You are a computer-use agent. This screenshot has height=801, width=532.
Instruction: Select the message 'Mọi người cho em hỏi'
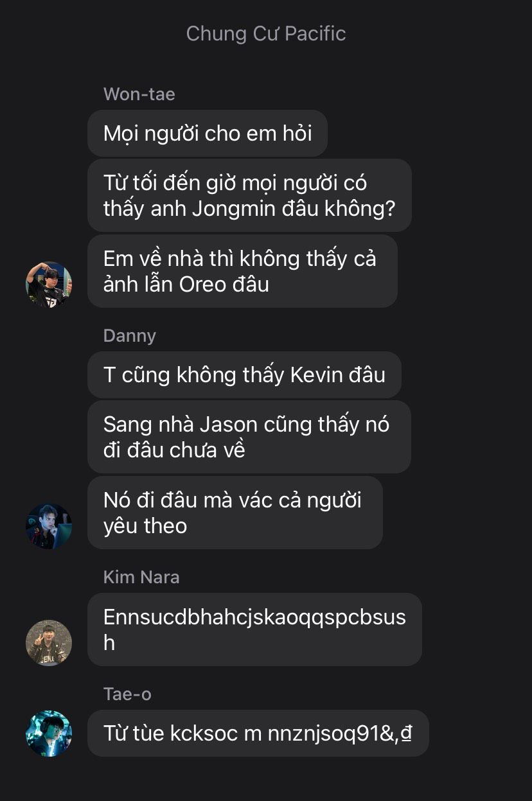[208, 133]
